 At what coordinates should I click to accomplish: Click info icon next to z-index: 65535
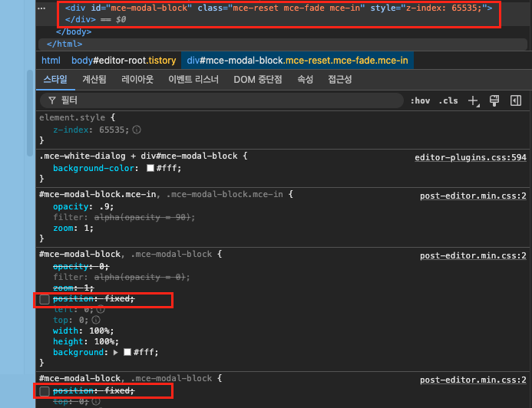[137, 130]
